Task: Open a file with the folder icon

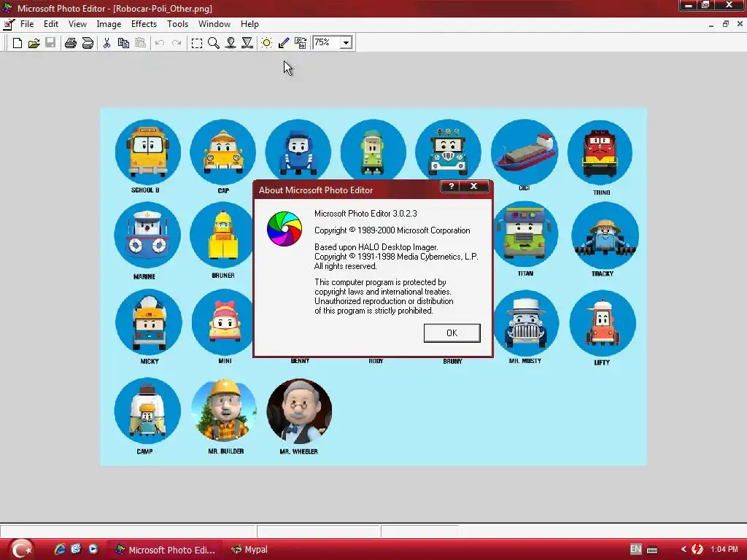Action: [34, 43]
